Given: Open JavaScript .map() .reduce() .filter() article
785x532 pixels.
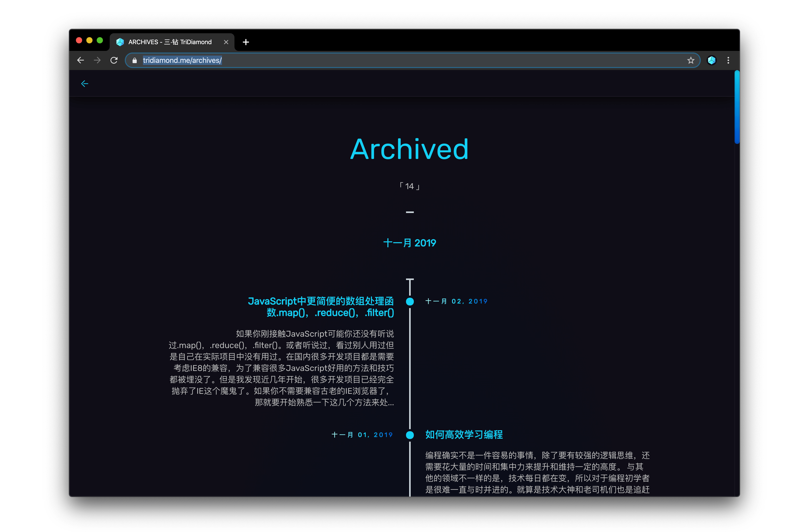Looking at the screenshot, I should pos(320,307).
